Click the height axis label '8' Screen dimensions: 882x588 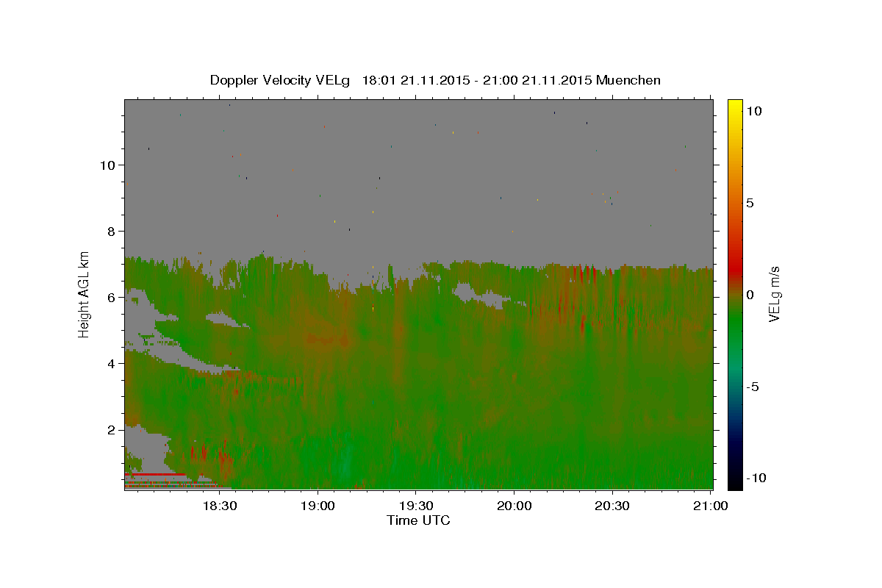pos(112,231)
